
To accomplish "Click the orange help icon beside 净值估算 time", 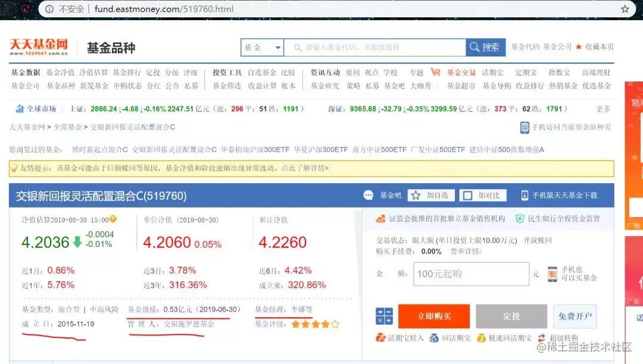I will click(x=113, y=219).
